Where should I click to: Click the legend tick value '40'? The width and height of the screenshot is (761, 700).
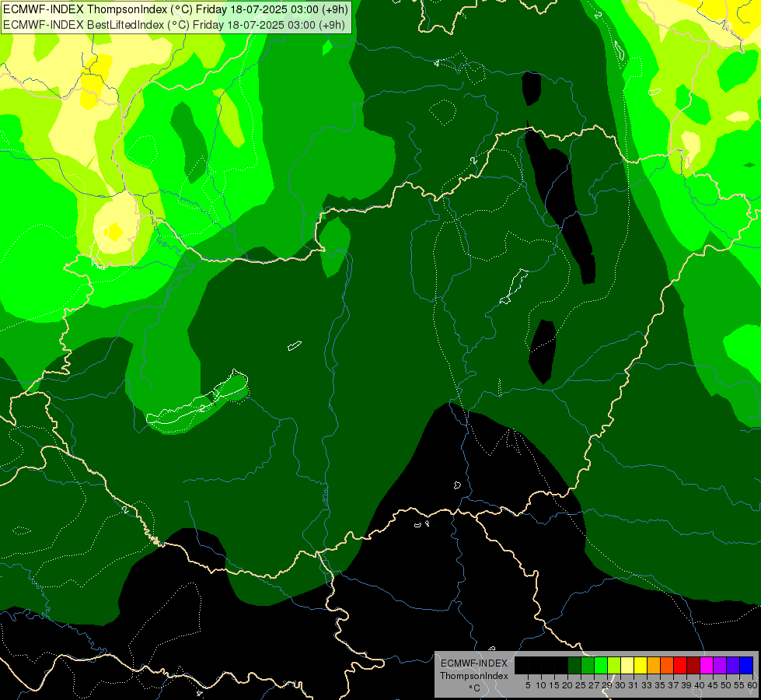coord(700,685)
